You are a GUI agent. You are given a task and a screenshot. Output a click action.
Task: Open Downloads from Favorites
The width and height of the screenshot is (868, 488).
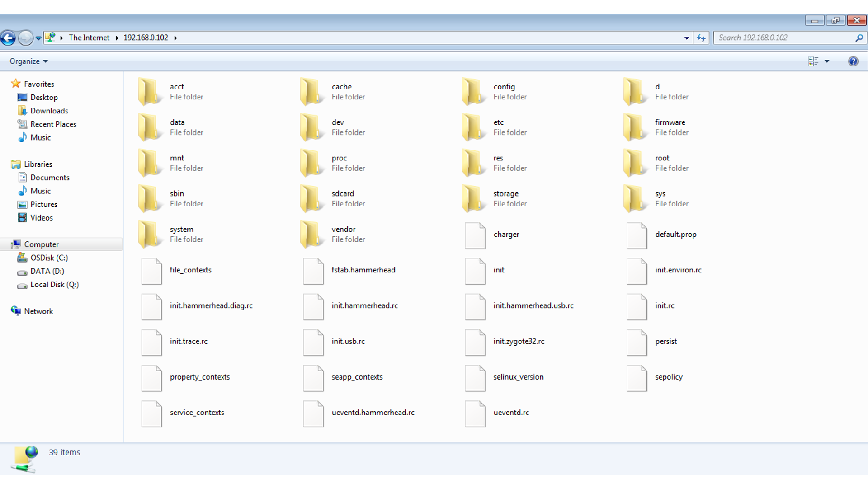49,110
